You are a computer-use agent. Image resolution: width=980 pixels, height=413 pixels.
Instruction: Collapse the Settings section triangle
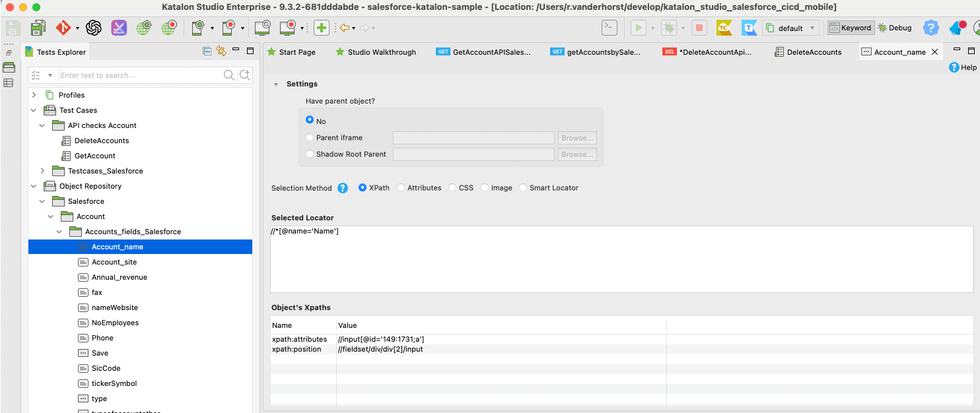(276, 84)
